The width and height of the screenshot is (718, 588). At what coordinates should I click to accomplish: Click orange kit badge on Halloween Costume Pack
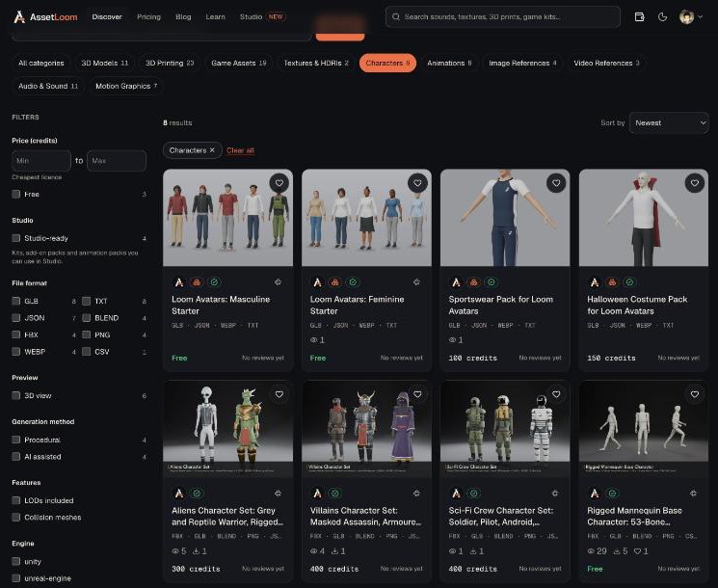(612, 282)
